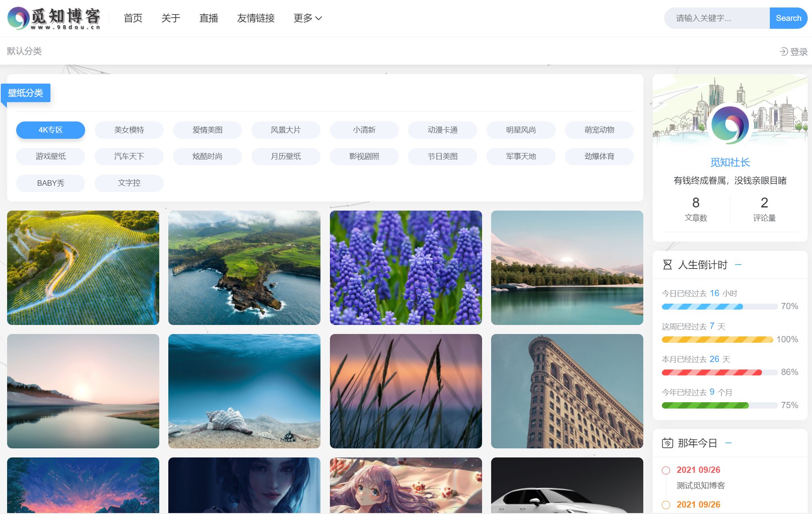Open the pink-haired anime girl wallpaper
This screenshot has width=812, height=517.
406,485
